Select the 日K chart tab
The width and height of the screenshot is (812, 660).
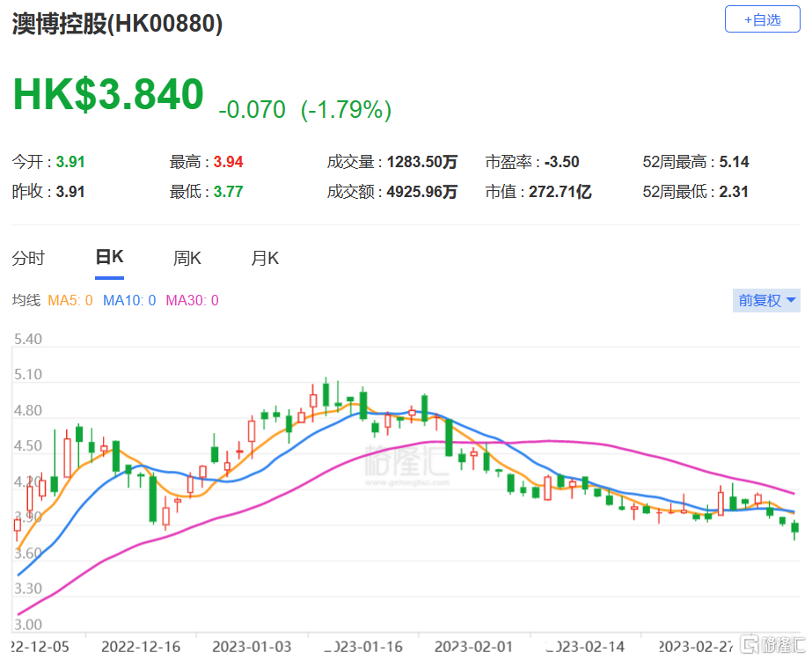tap(109, 257)
